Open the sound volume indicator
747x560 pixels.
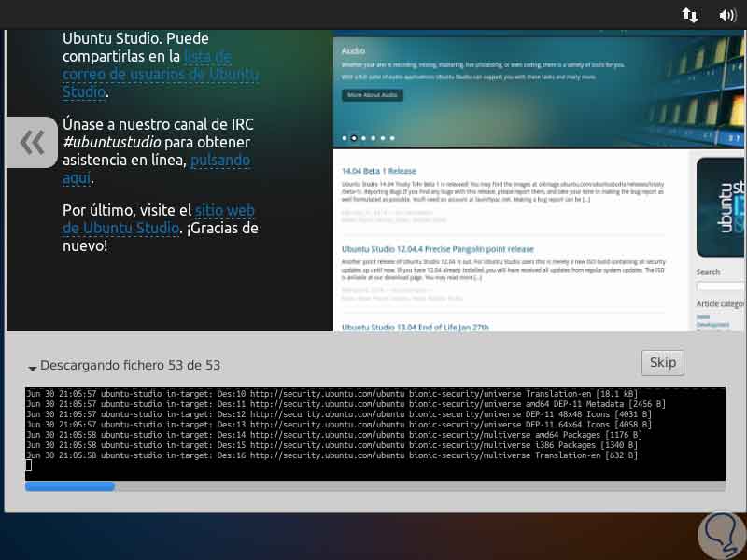point(727,15)
